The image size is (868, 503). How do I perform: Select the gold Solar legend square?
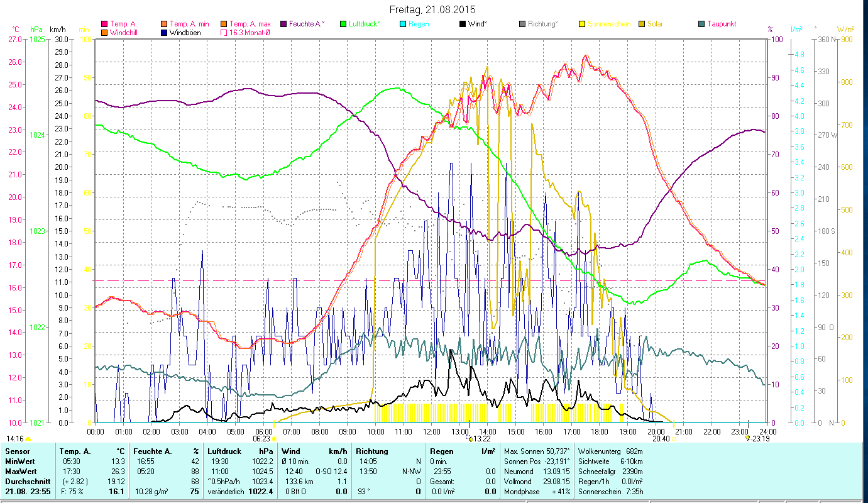[642, 24]
